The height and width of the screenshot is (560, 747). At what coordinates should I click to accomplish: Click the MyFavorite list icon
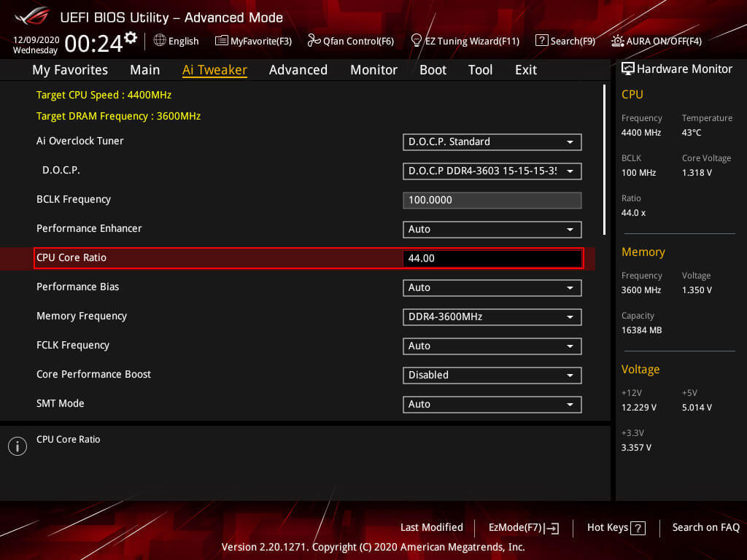[x=222, y=41]
